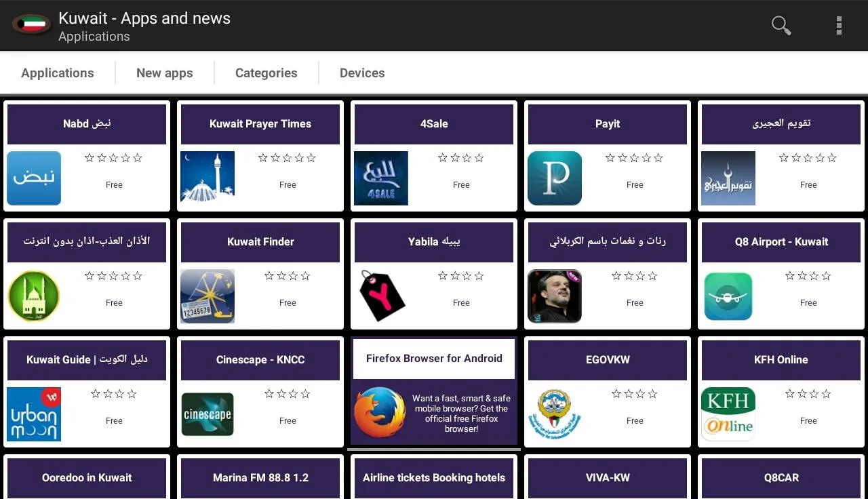
Task: Click the EGOVKW title bar
Action: (608, 360)
